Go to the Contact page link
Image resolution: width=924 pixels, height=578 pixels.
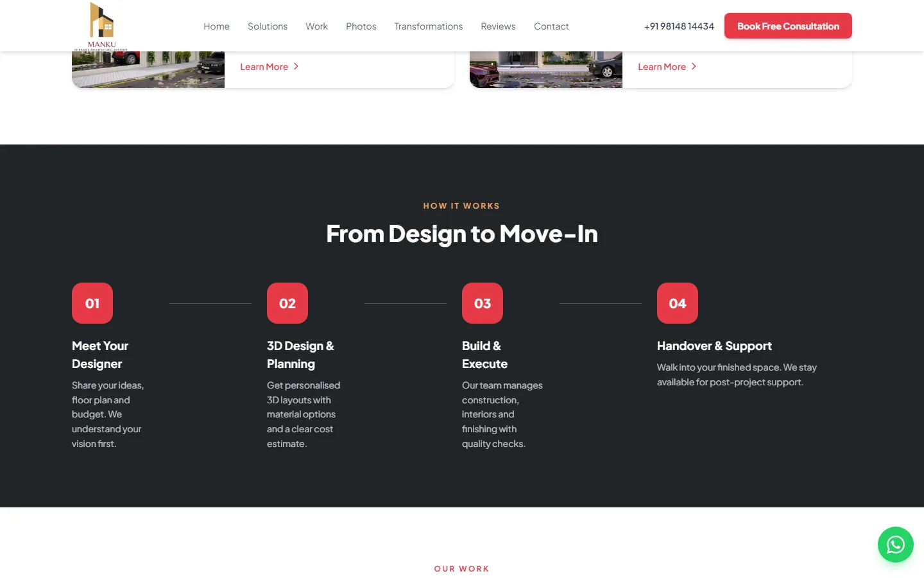pyautogui.click(x=551, y=26)
